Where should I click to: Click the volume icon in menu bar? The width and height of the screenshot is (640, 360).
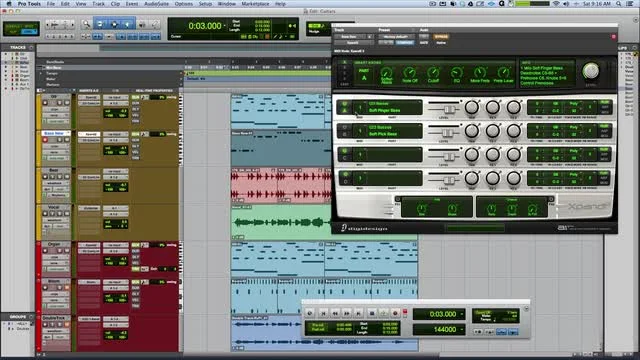[566, 4]
